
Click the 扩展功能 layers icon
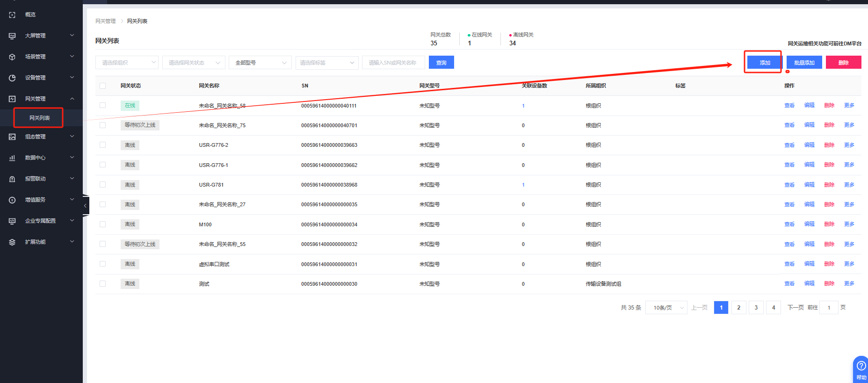(x=12, y=242)
